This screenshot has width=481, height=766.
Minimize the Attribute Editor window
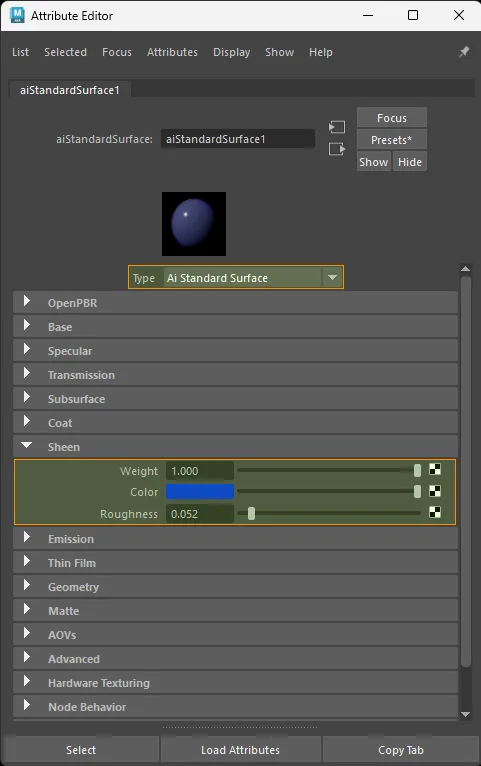368,15
